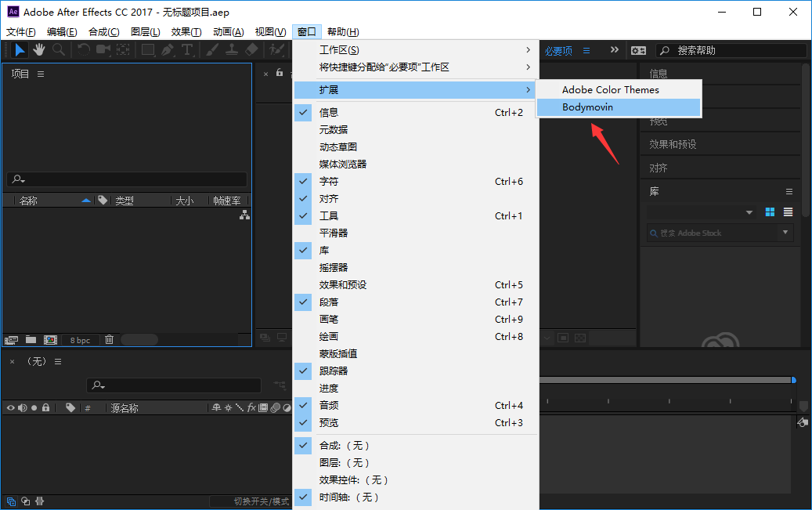Screen dimensions: 812x510
Task: Expand the 工作区(S) submenu
Action: click(416, 50)
